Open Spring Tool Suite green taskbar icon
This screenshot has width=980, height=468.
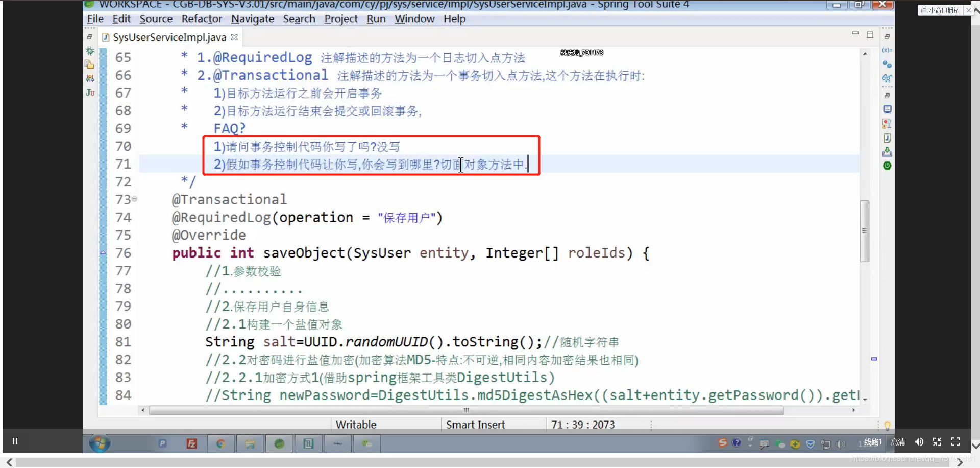[x=279, y=443]
